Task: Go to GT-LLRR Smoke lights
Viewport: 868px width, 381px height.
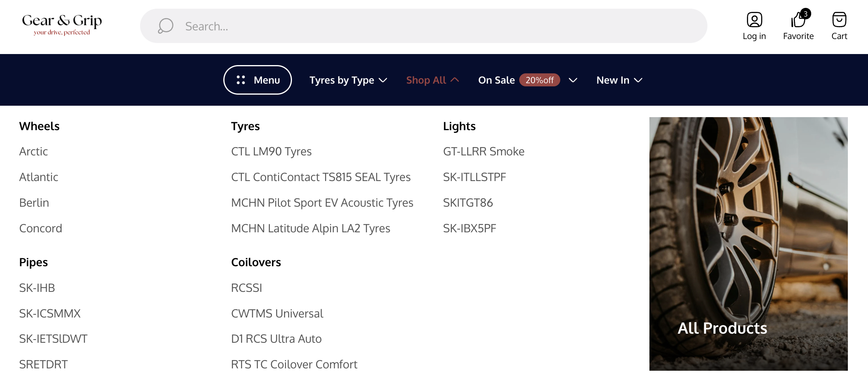Action: (x=483, y=151)
